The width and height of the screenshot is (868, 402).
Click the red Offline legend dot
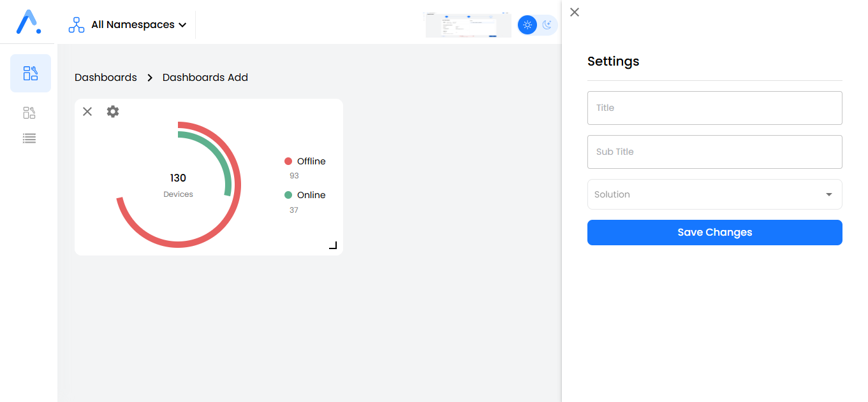[x=289, y=161]
